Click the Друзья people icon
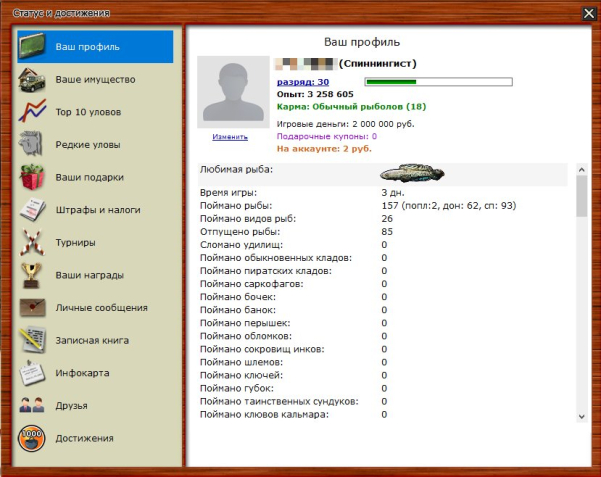 [x=34, y=405]
